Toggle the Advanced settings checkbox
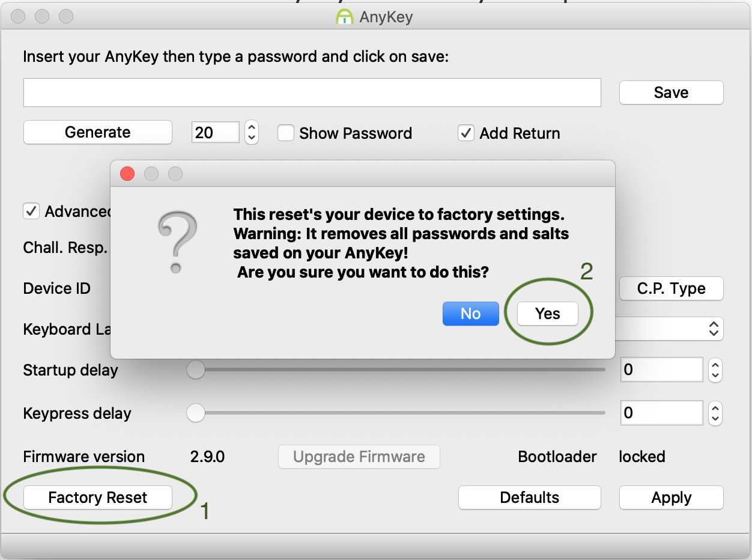 tap(31, 212)
